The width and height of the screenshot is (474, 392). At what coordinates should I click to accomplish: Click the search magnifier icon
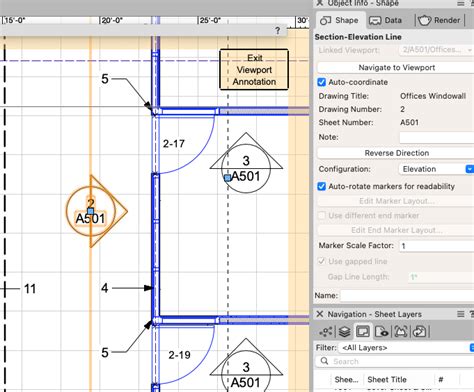pyautogui.click(x=324, y=361)
